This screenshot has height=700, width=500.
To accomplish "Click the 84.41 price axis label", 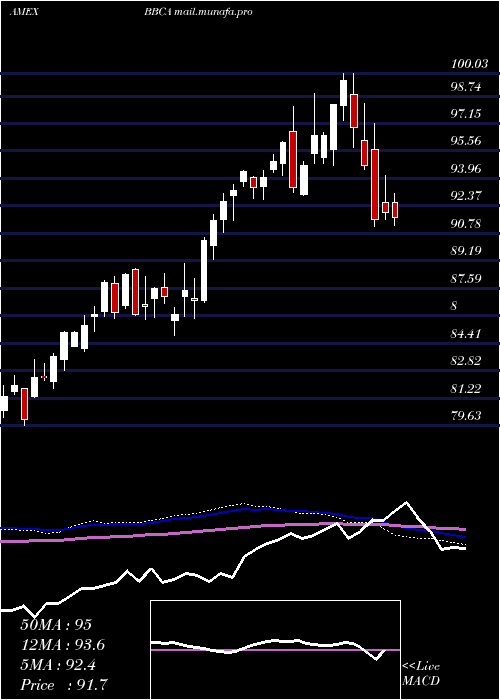I will pyautogui.click(x=466, y=333).
